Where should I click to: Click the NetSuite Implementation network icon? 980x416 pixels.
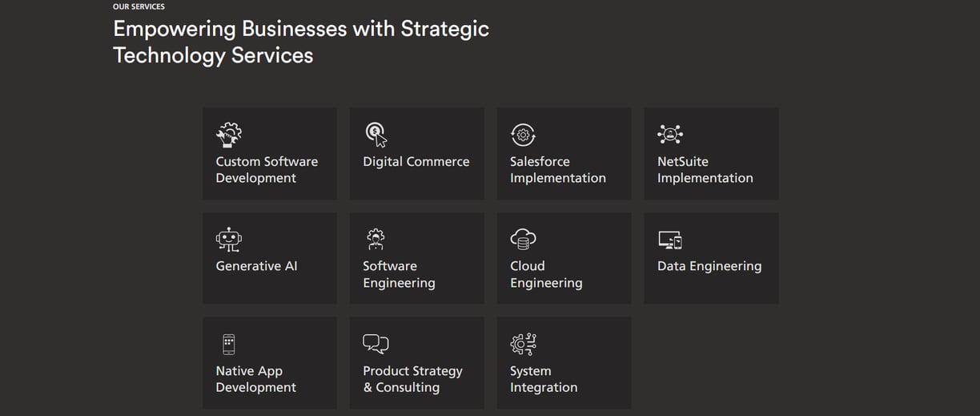670,135
